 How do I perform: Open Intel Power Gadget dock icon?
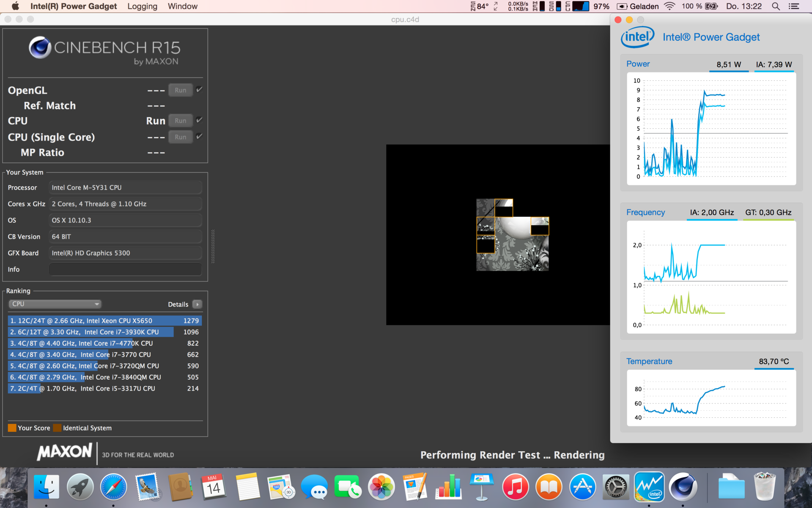649,487
